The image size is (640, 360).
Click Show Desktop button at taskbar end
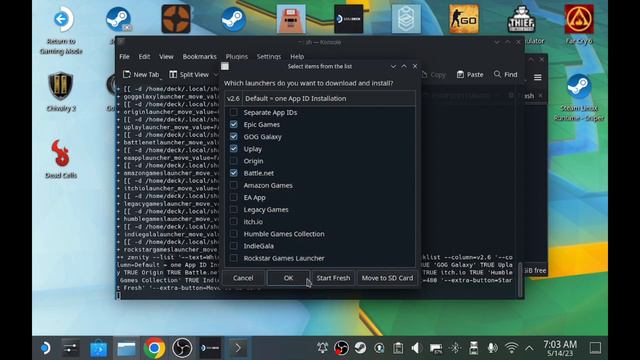point(595,348)
